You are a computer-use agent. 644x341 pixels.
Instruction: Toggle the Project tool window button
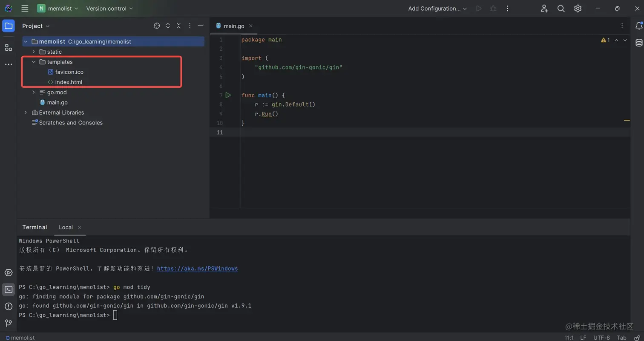pyautogui.click(x=9, y=26)
